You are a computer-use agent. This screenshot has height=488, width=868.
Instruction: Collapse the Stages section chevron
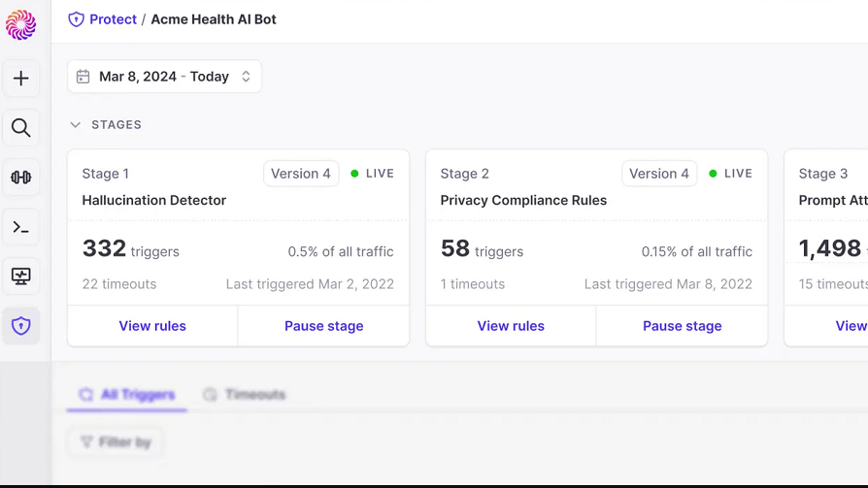pos(76,125)
